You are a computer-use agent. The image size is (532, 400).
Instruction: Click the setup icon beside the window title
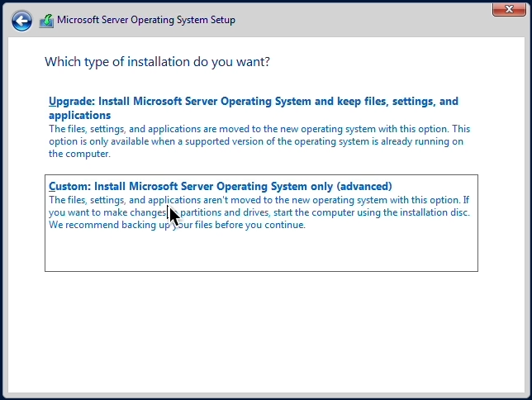(46, 21)
